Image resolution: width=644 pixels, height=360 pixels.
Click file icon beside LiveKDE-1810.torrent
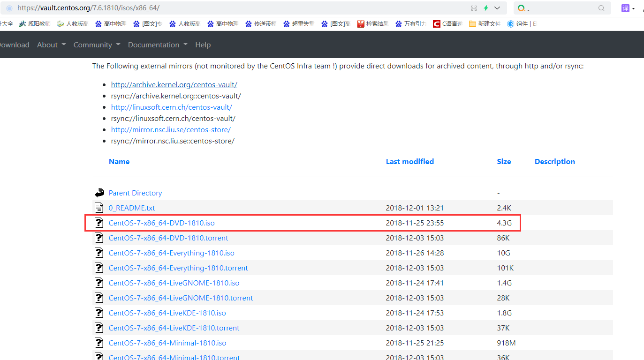tap(99, 328)
